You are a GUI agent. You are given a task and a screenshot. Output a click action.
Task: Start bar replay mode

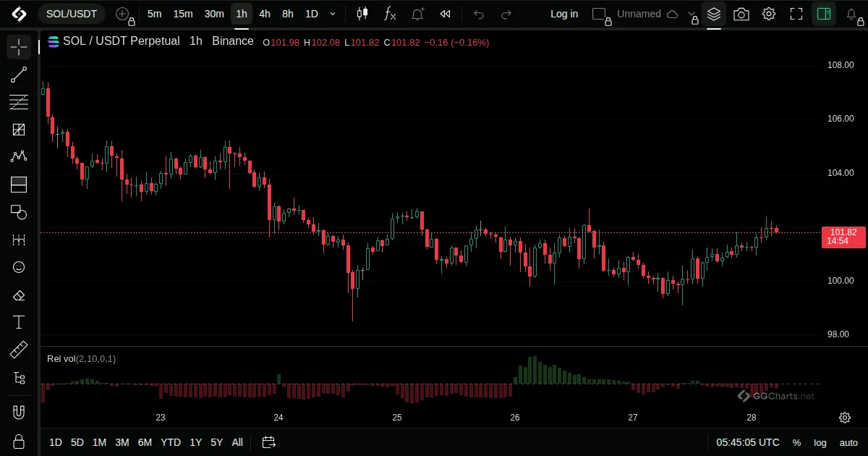(x=446, y=14)
